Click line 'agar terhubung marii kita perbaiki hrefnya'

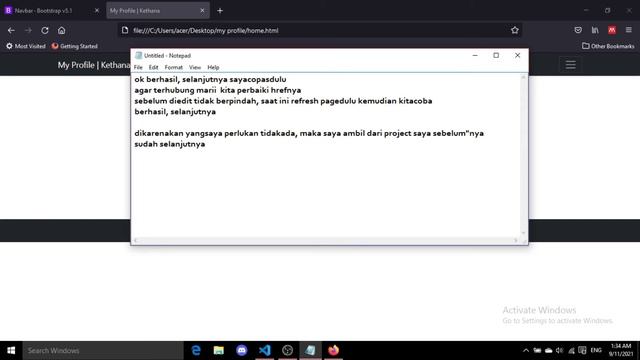[218, 90]
